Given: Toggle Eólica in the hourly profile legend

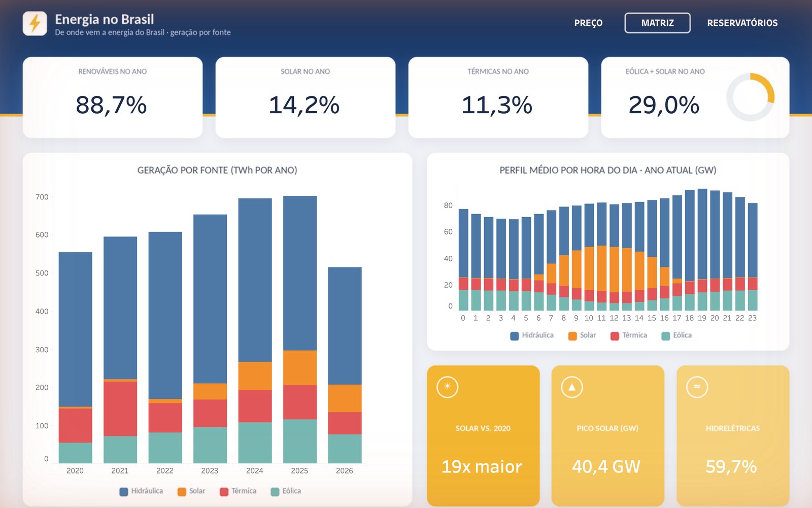Looking at the screenshot, I should [x=676, y=335].
